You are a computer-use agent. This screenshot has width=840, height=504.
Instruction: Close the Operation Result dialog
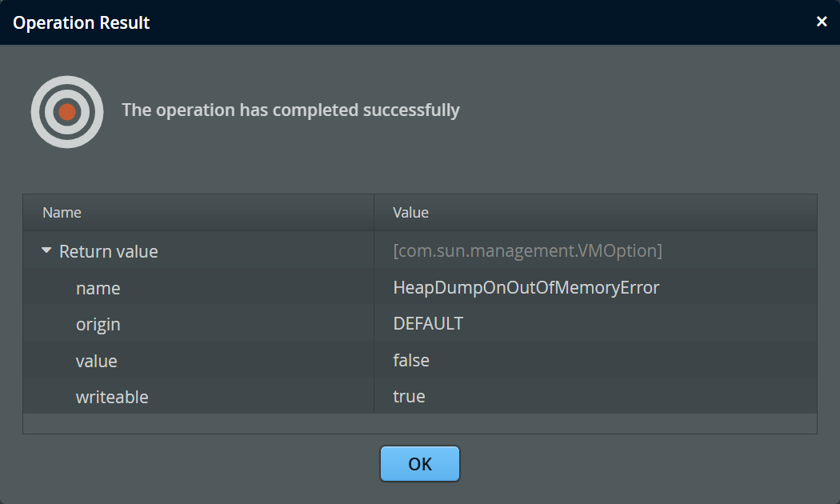822,22
